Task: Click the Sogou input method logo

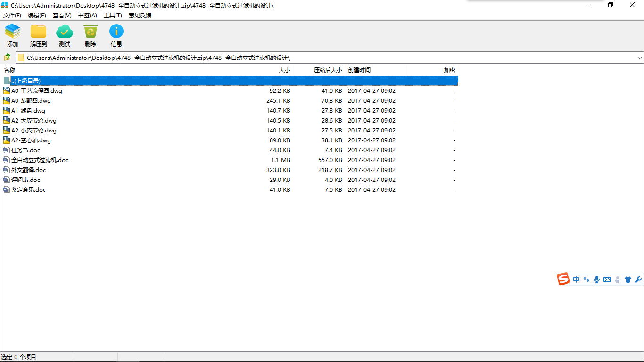Action: click(x=563, y=279)
